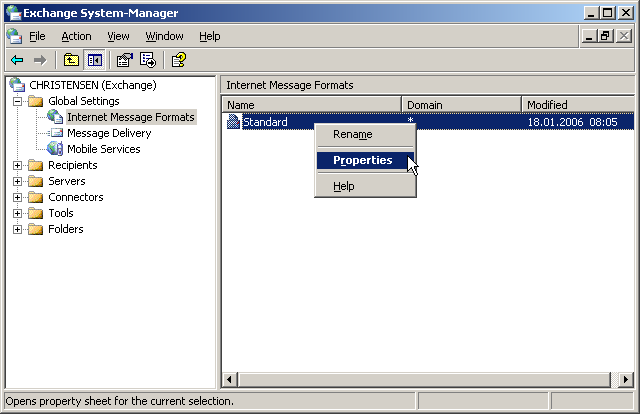Sort by the Domain column header
The height and width of the screenshot is (414, 640).
[462, 105]
